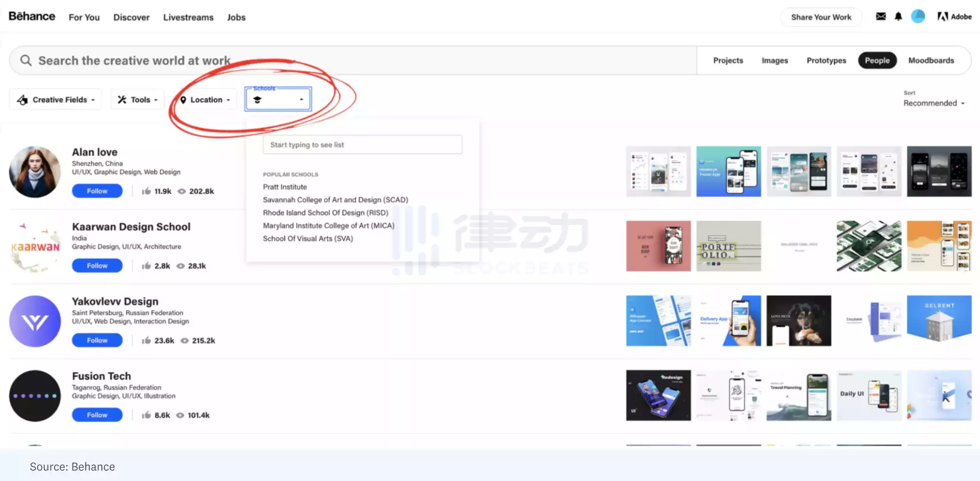Screen dimensions: 980x481
Task: Expand the Location filter dropdown
Action: [x=205, y=100]
